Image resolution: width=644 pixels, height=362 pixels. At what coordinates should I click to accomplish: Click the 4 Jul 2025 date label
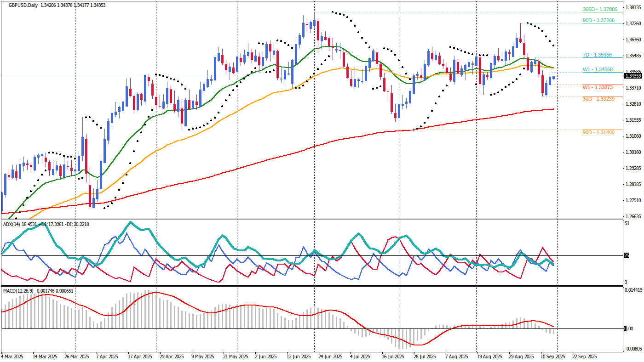click(360, 356)
